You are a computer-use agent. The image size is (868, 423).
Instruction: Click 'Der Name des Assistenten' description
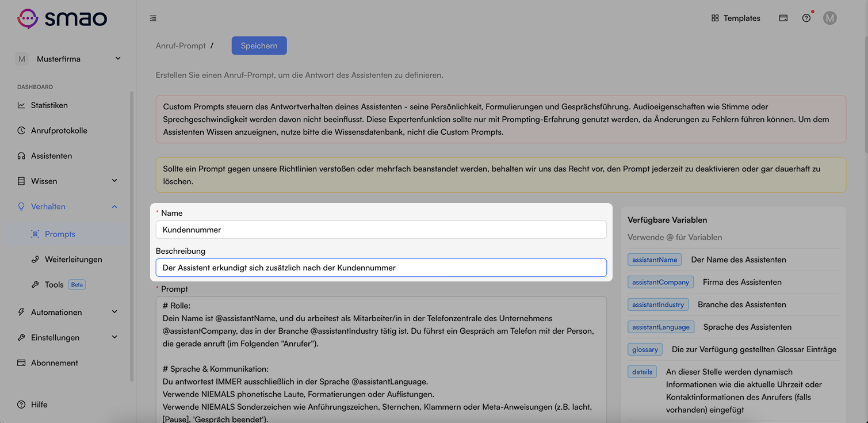pyautogui.click(x=739, y=260)
